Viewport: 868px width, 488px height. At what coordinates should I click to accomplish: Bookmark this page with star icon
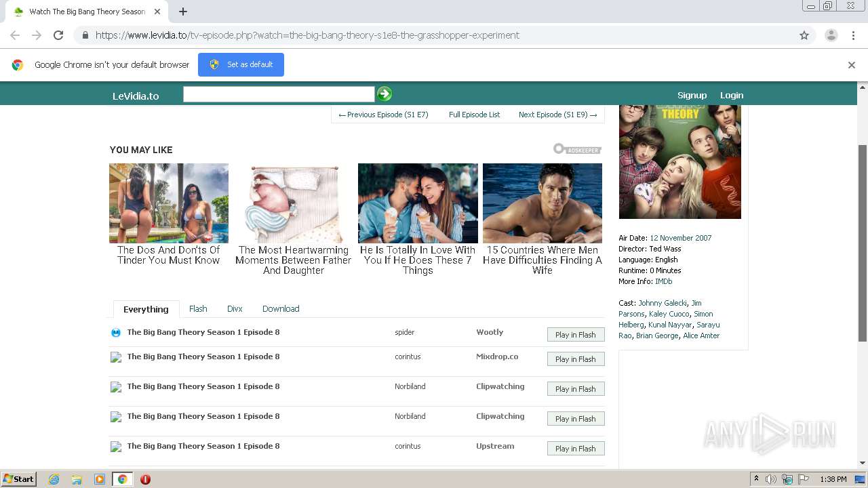click(804, 35)
